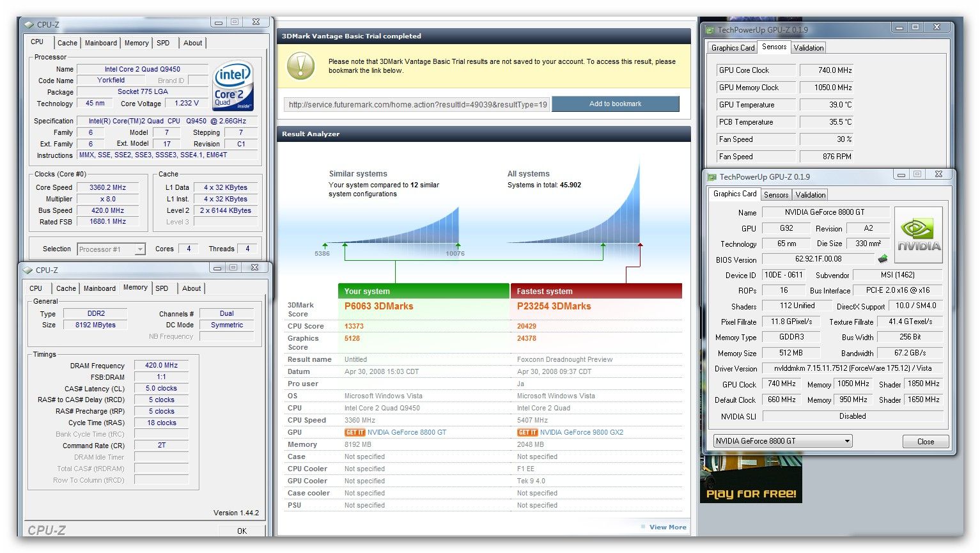Click the Driver Version field in GPU-Z
The width and height of the screenshot is (980, 553).
pos(853,369)
